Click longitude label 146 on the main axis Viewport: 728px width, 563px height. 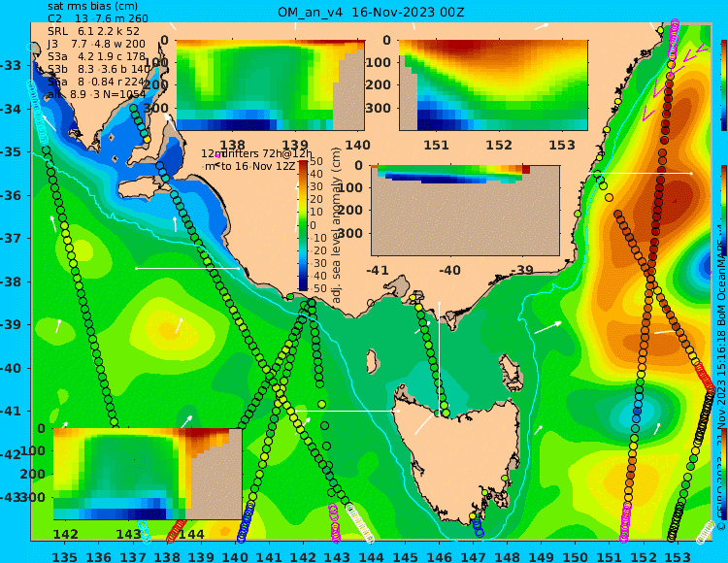coord(439,556)
